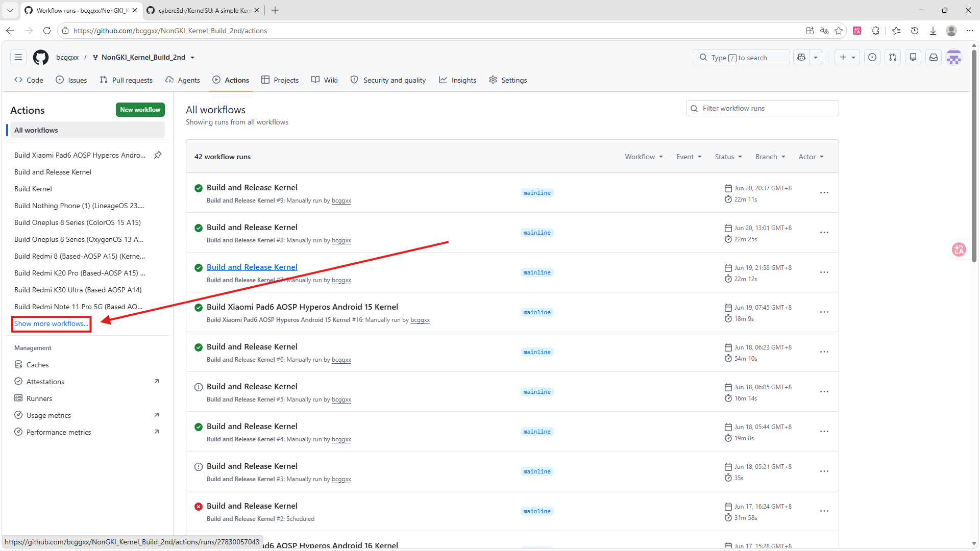Open the Projects tab

(x=280, y=80)
